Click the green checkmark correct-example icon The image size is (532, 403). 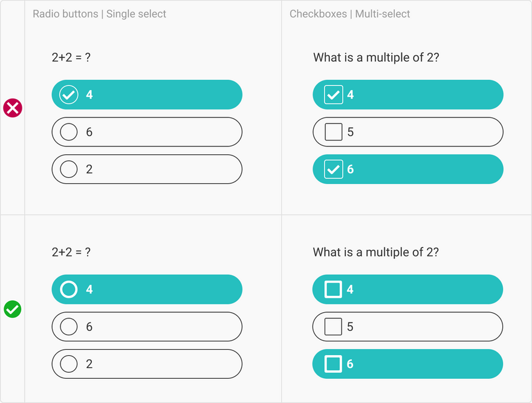[13, 309]
